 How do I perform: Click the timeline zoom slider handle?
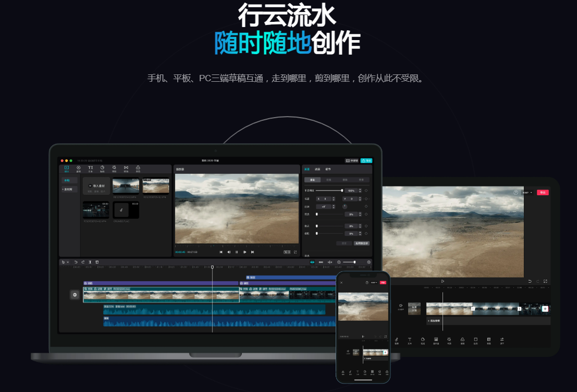pos(355,262)
